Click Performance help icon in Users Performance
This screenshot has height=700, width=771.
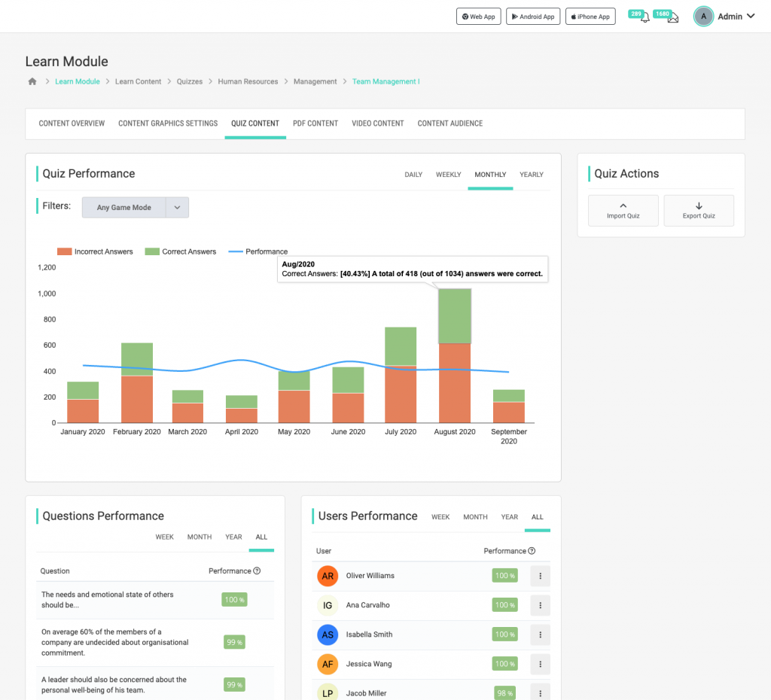point(532,551)
